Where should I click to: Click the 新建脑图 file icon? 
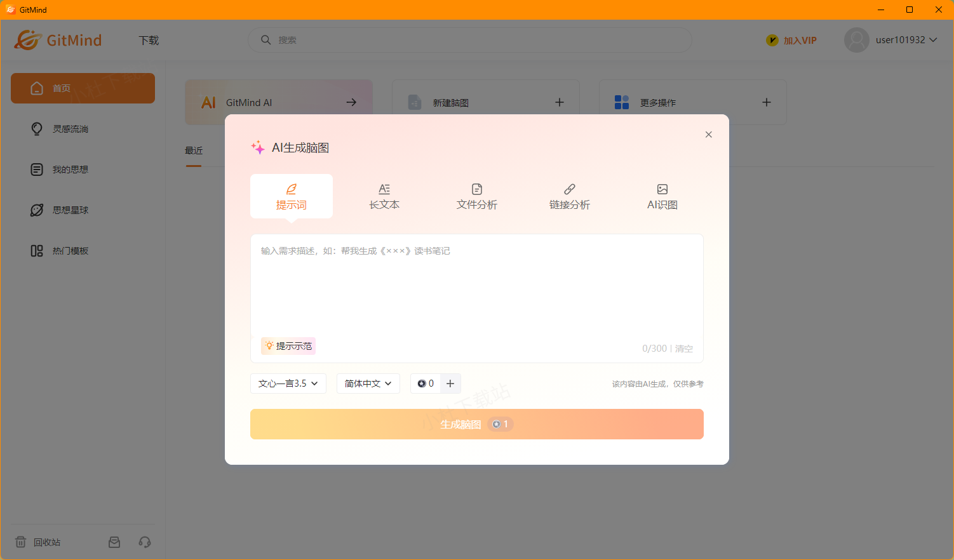pyautogui.click(x=415, y=102)
